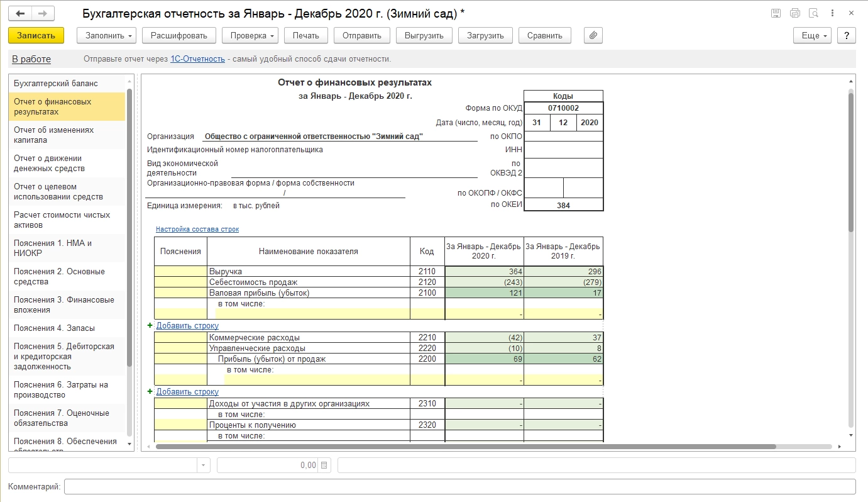This screenshot has height=502, width=868.
Task: Open calculator icon in the 0,00 field
Action: [324, 466]
